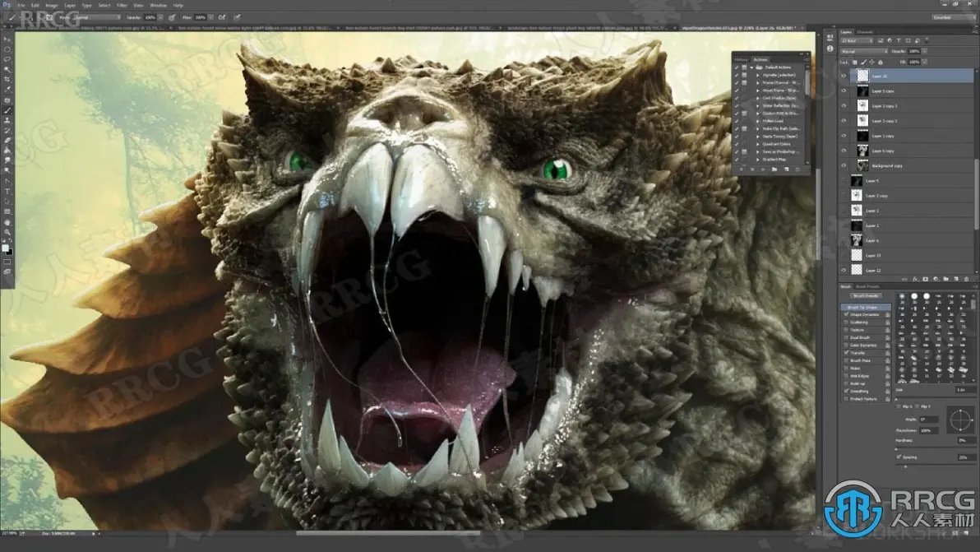
Task: Click the brush Angle input field
Action: click(929, 420)
